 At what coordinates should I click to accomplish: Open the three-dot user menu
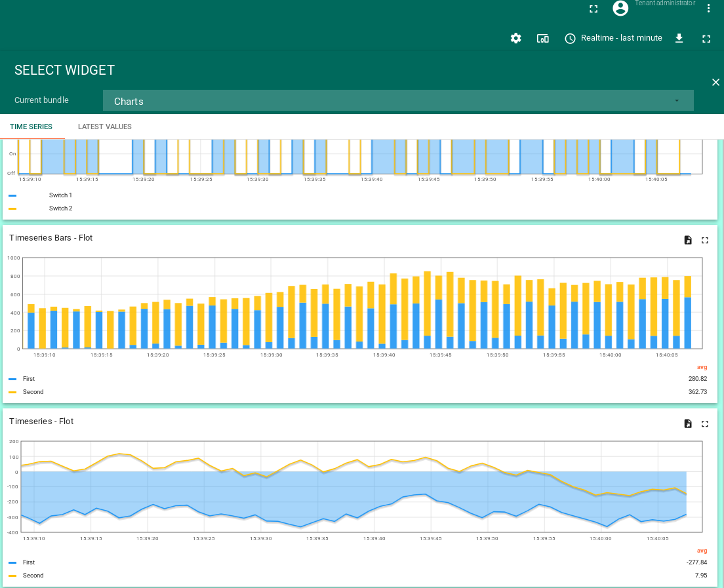708,9
